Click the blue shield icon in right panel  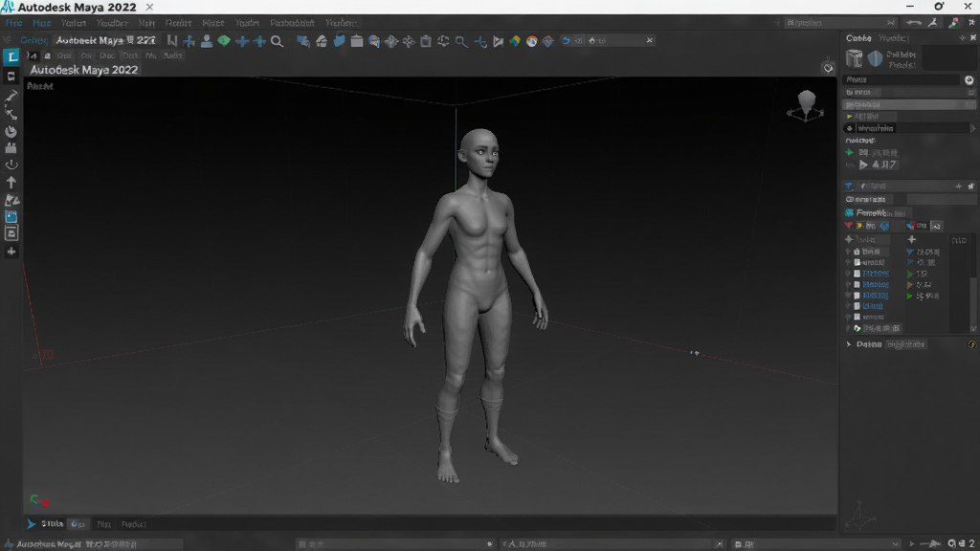(875, 58)
